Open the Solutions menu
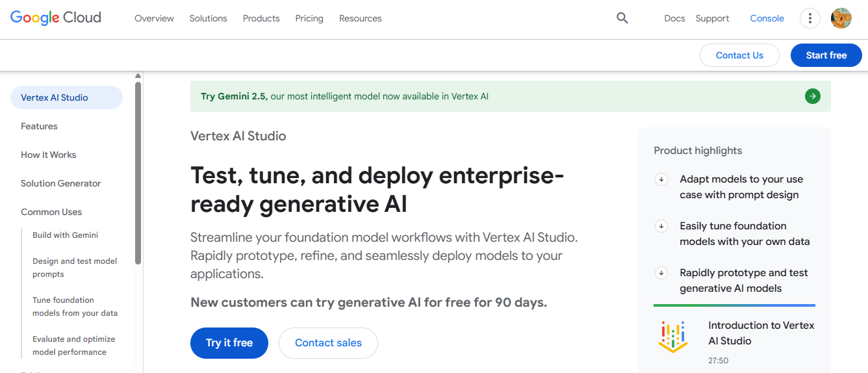The image size is (868, 373). 209,18
